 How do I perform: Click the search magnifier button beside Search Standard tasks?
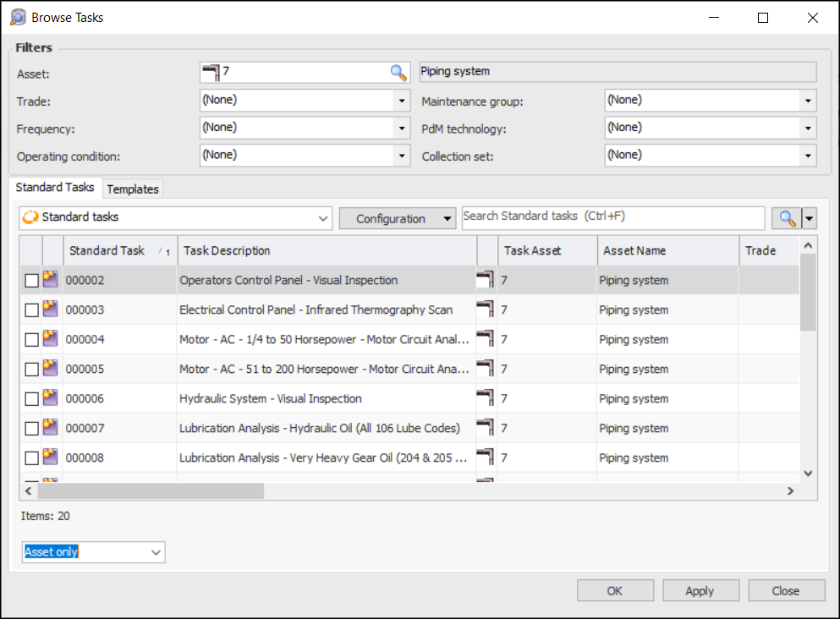coord(788,218)
